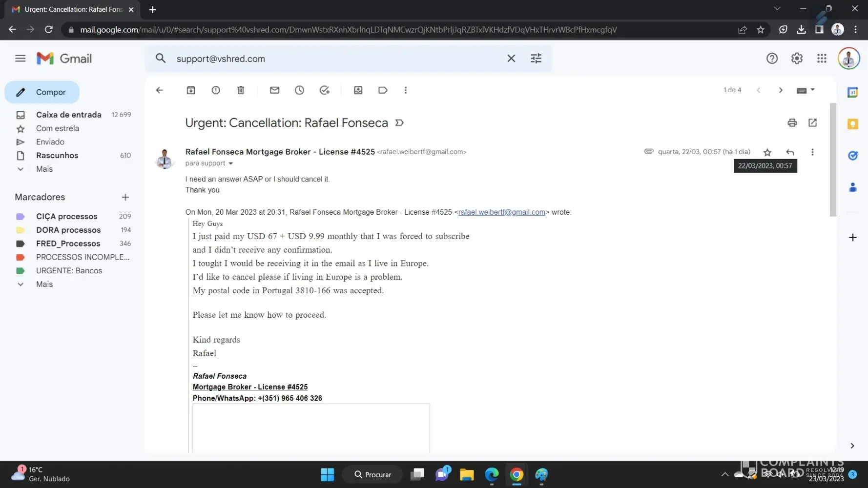868x488 pixels.
Task: Add the email to Tasks
Action: point(324,90)
